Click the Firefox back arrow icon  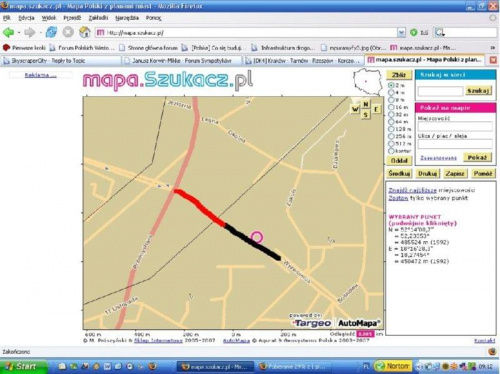[9, 33]
